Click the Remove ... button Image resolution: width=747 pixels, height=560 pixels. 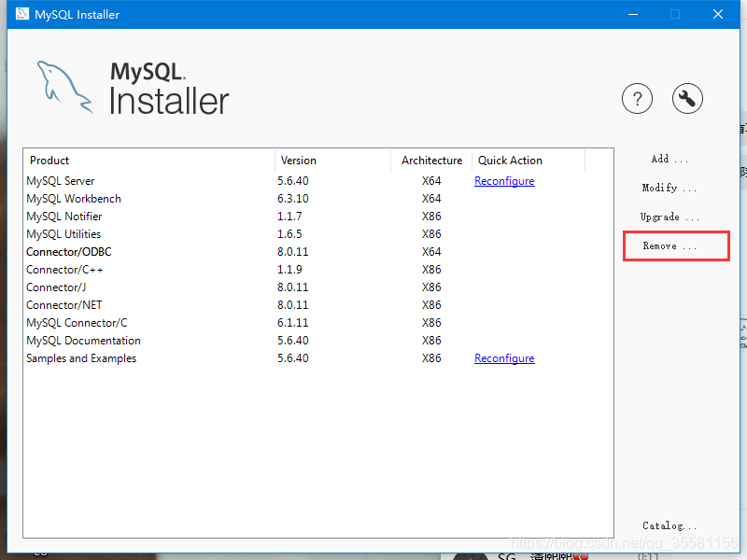point(669,246)
